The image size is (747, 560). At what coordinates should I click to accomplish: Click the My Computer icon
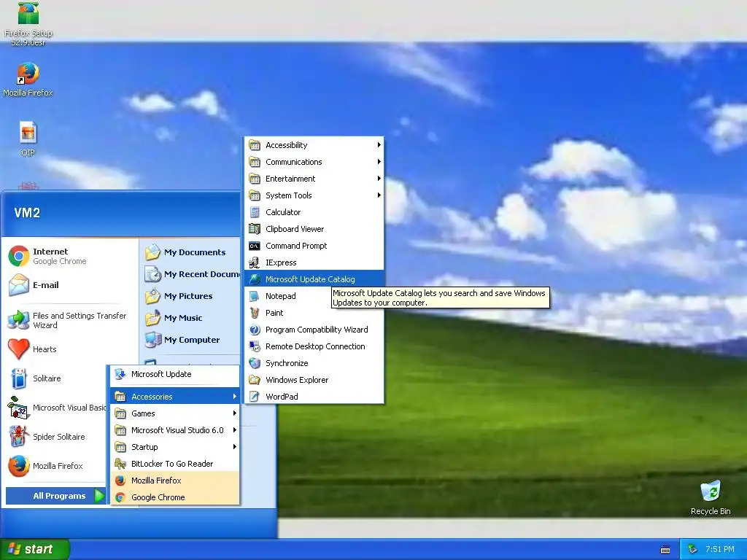153,340
